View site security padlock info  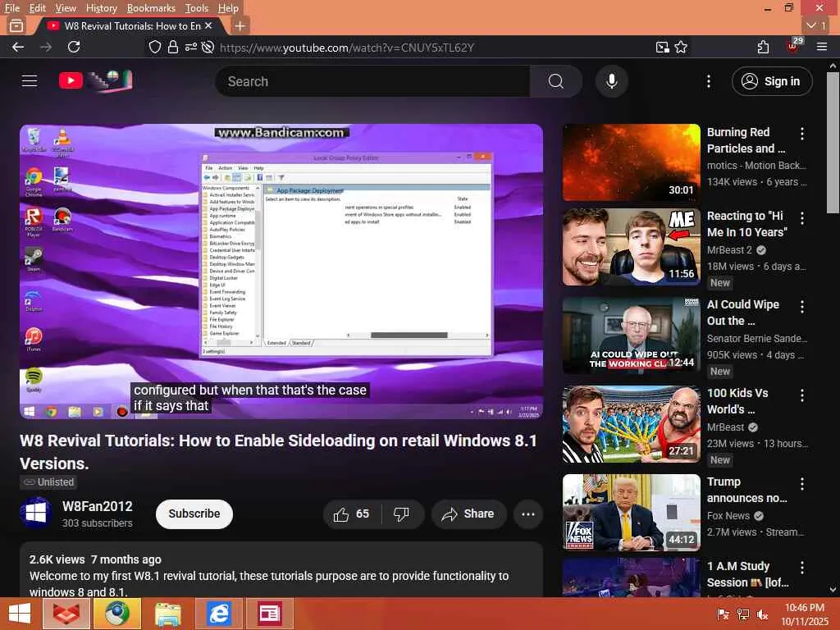[172, 47]
